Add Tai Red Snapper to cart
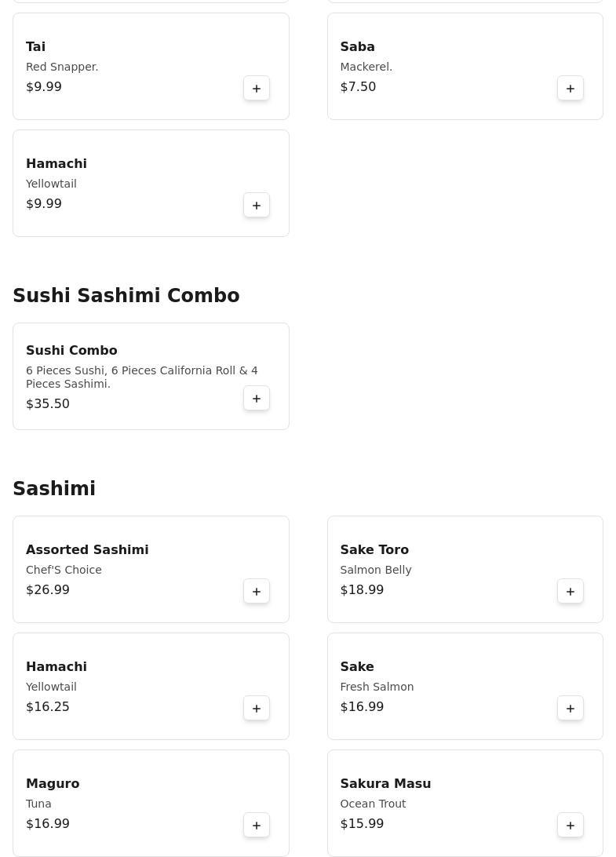This screenshot has height=857, width=616. coord(257,89)
